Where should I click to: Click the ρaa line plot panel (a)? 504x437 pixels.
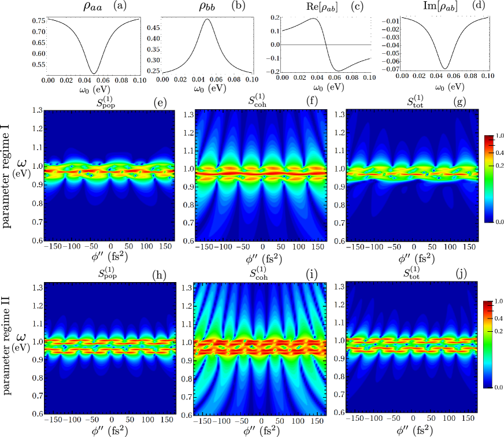pos(94,46)
